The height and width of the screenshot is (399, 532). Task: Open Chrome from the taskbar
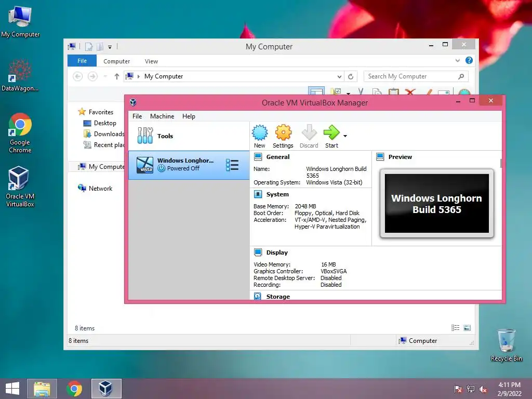click(x=74, y=389)
